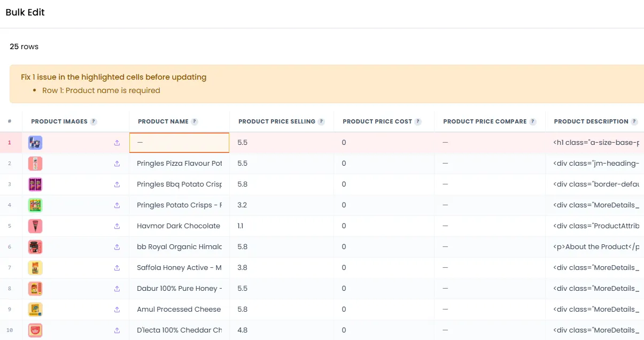Click the Pringles Pizza Flavour product thumbnail

(35, 164)
